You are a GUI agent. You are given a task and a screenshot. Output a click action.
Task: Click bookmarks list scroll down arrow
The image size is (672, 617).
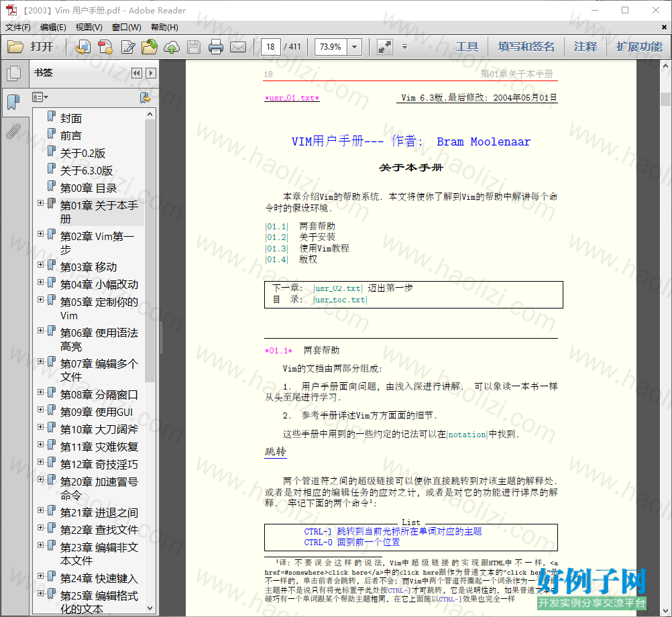click(x=150, y=608)
